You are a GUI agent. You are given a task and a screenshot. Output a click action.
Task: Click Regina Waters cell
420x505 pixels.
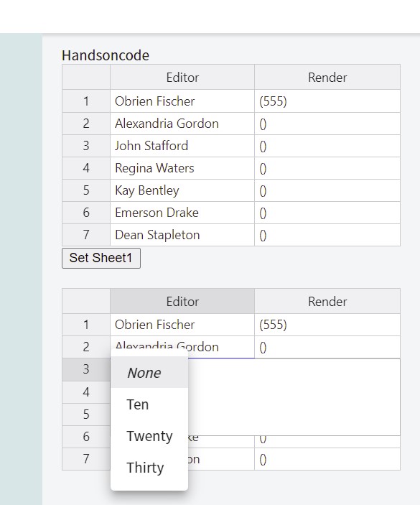pos(182,168)
